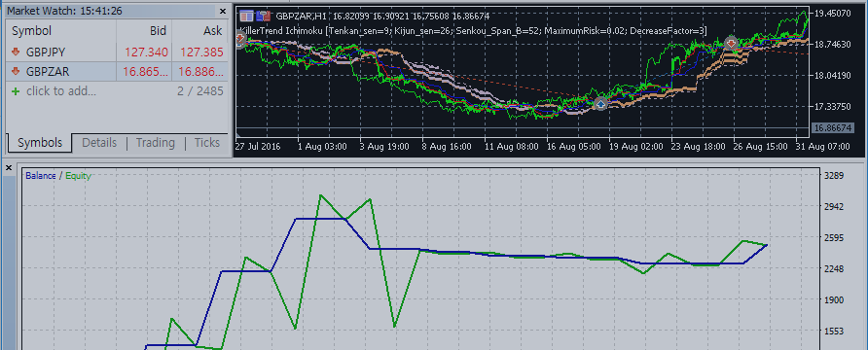This screenshot has height=350, width=868.
Task: Open the Details tab in Market Watch
Action: click(x=99, y=143)
